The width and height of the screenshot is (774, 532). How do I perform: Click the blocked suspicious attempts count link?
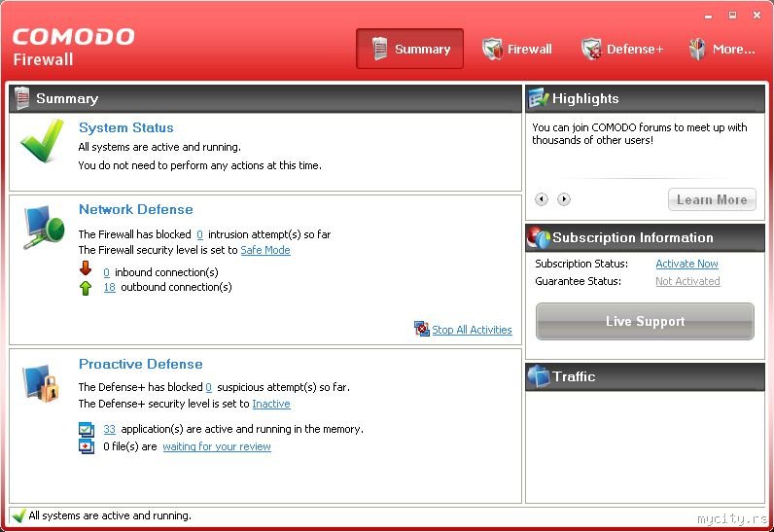click(208, 387)
